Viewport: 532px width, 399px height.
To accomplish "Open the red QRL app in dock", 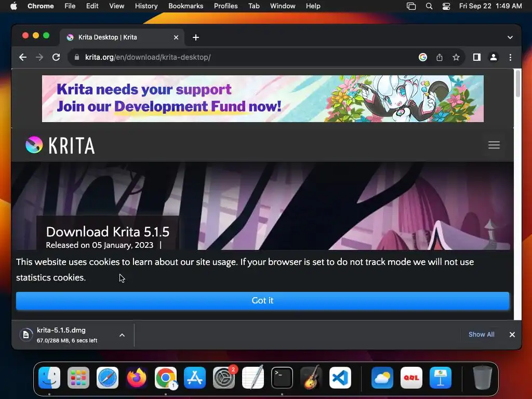I will (x=411, y=378).
